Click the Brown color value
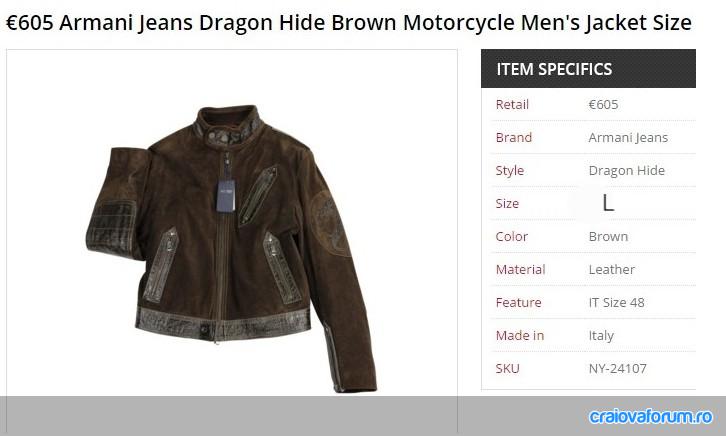Viewport: 726px width, 436px height. pos(608,237)
